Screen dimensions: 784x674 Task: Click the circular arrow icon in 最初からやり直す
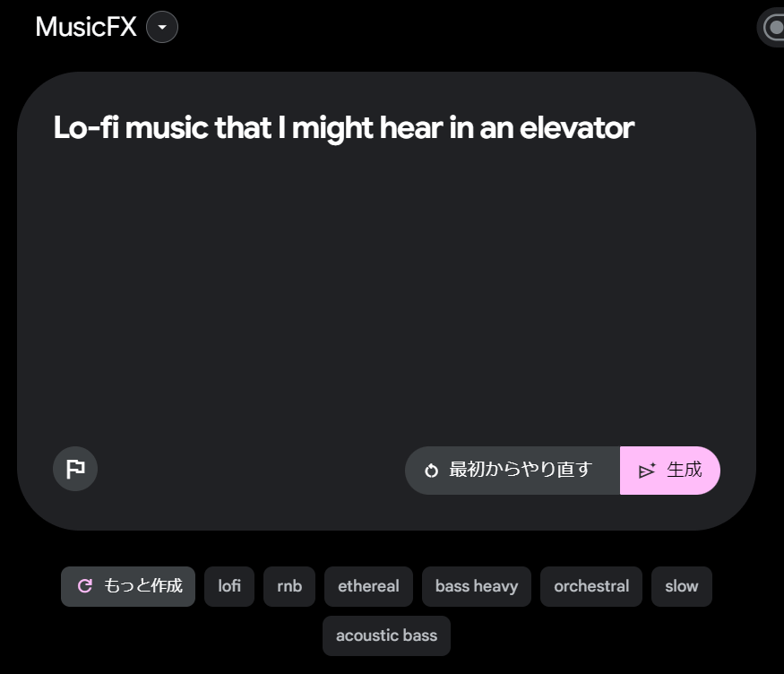tap(431, 471)
